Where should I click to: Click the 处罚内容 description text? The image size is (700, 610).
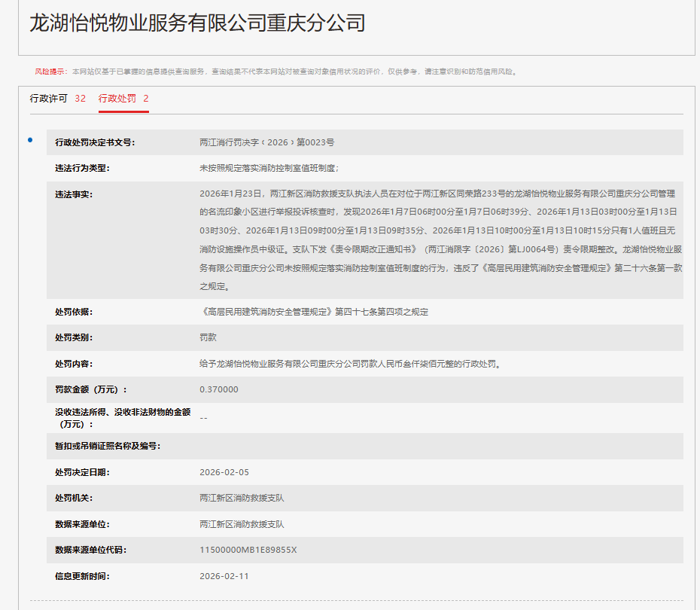point(350,364)
